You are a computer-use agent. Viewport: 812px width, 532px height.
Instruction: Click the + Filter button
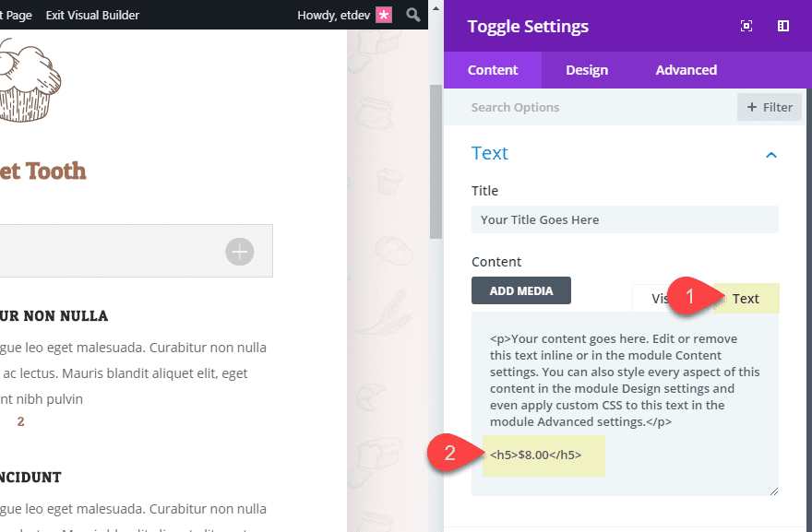769,107
